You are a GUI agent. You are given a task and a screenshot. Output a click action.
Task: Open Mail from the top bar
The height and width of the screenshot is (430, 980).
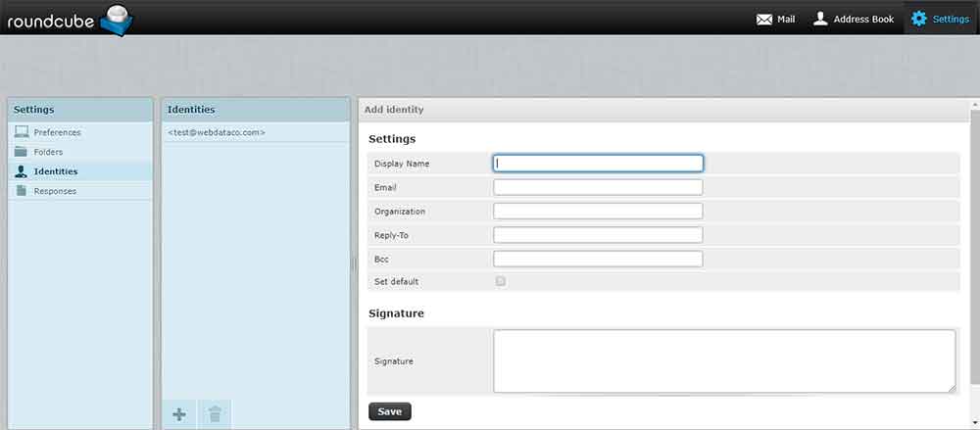pyautogui.click(x=775, y=19)
